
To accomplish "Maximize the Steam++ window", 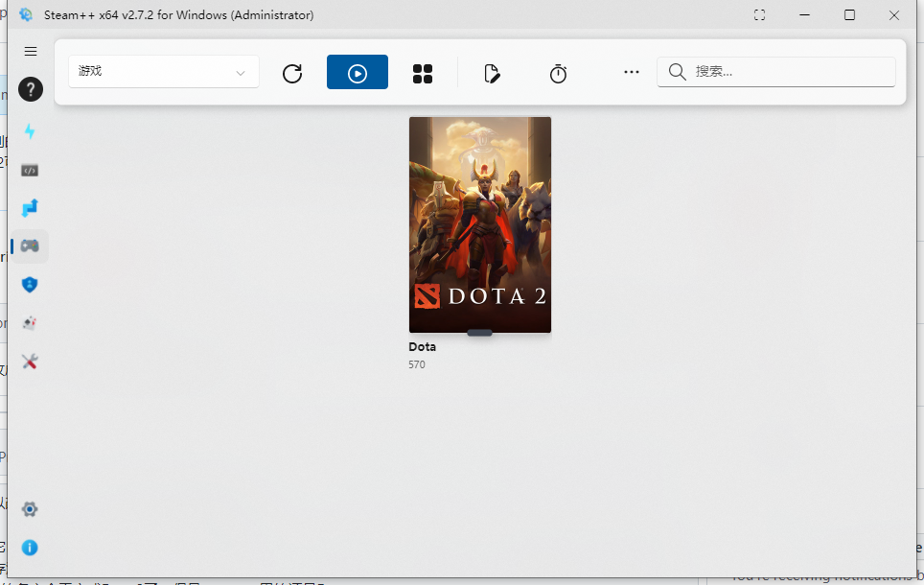I will [x=850, y=14].
